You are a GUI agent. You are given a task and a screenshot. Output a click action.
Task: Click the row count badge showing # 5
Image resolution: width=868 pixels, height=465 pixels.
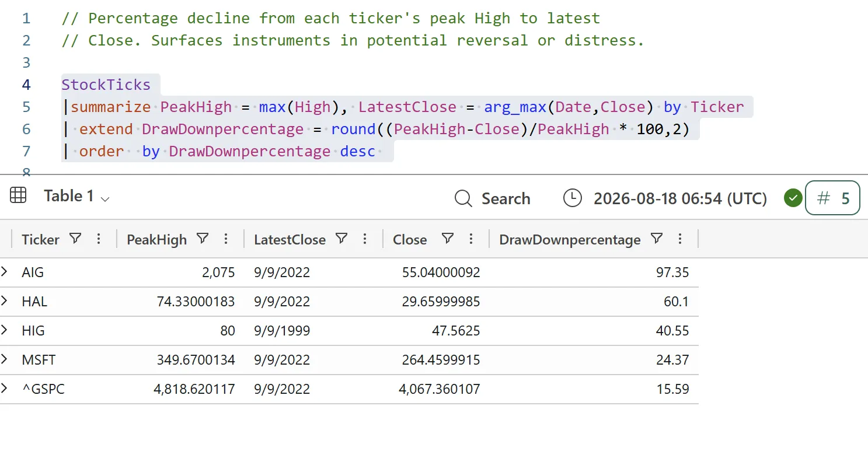832,198
